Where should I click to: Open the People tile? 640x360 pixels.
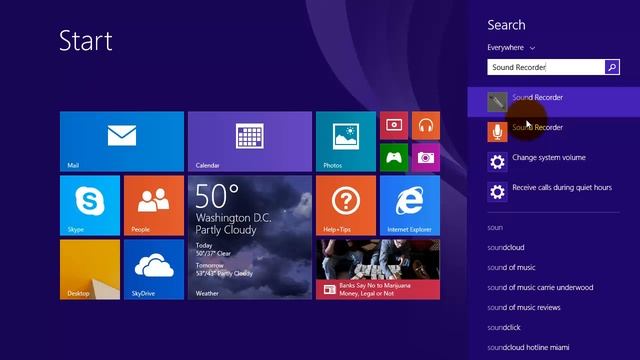coord(154,205)
